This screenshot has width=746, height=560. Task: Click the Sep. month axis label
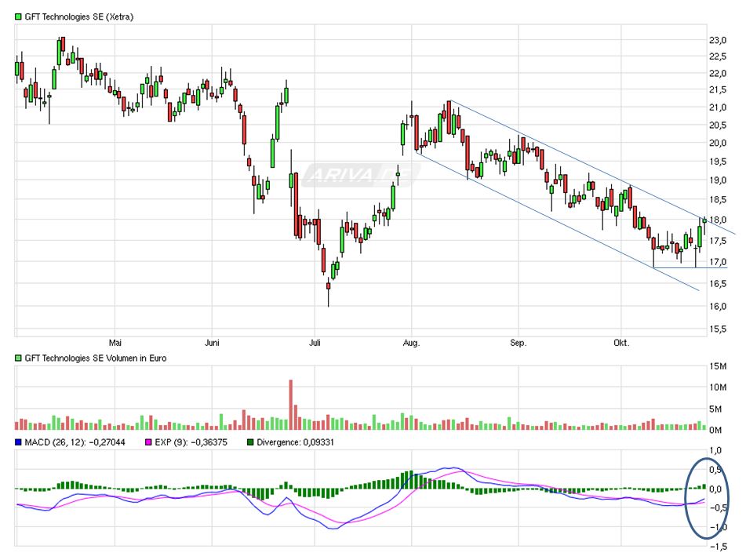[518, 343]
